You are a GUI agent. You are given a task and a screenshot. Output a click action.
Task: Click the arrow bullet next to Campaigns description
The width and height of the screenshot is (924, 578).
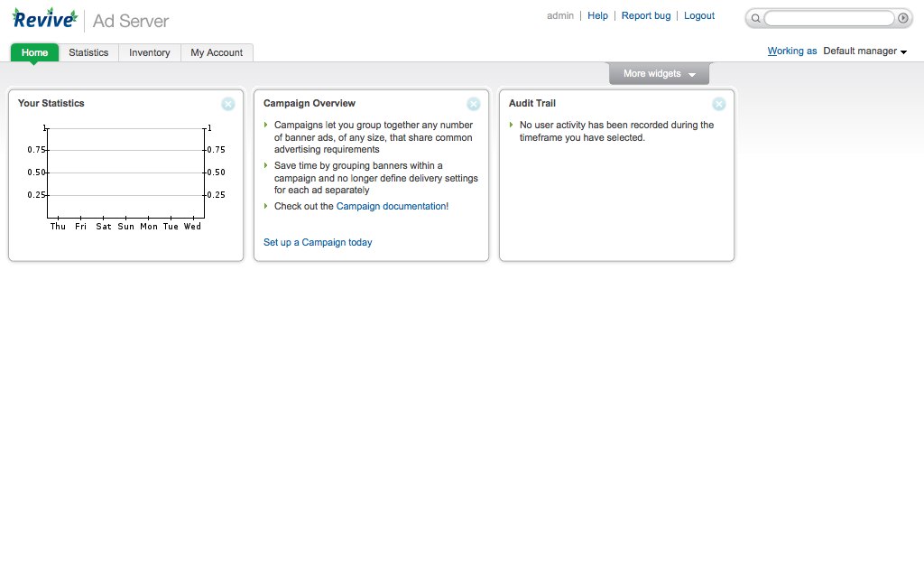coord(266,125)
